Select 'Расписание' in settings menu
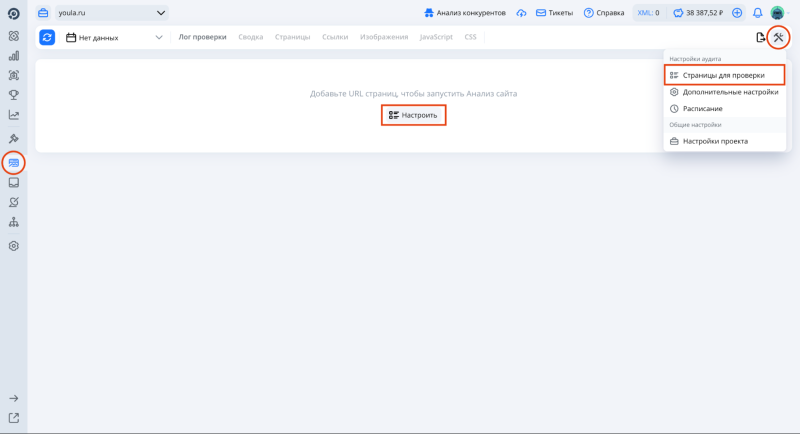Viewport: 800px width, 434px height. 702,108
